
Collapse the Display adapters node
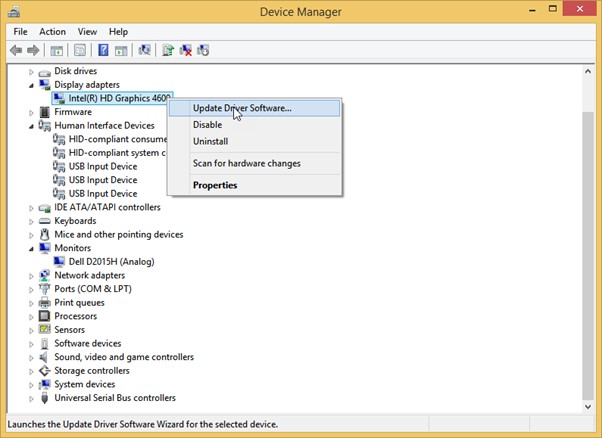tap(31, 85)
